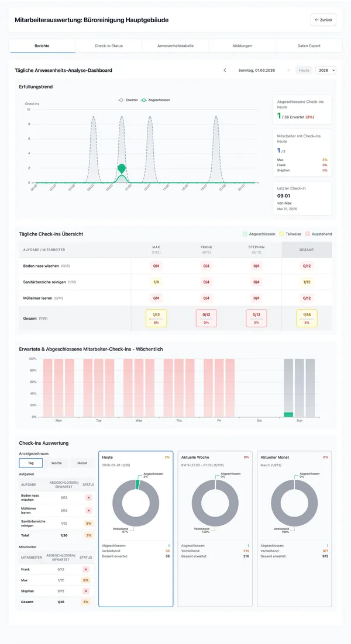
Task: Click the green check-in marker on chart
Action: [x=122, y=169]
